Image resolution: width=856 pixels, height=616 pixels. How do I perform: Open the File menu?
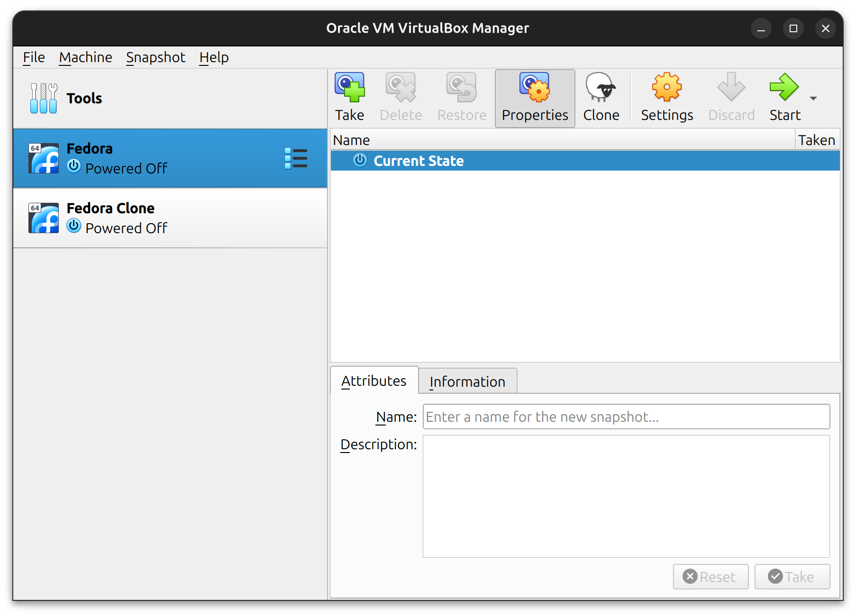pos(33,57)
